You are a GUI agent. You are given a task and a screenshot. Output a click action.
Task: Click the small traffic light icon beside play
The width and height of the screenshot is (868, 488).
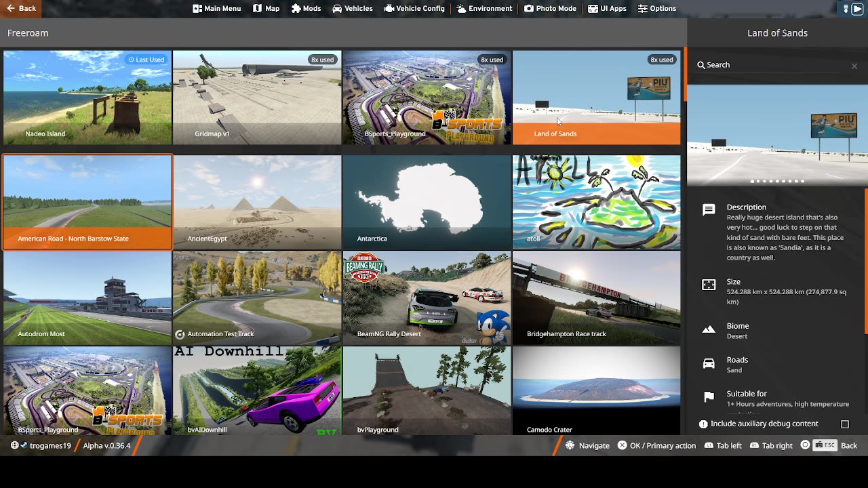846,9
